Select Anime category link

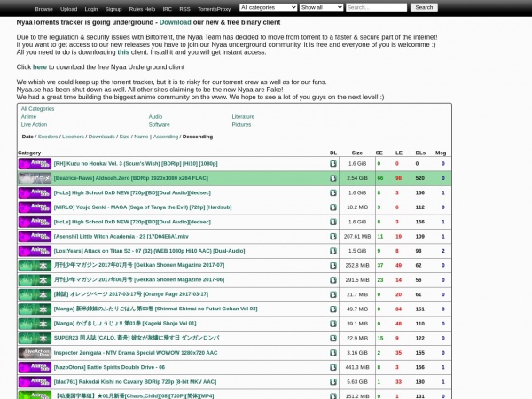[28, 117]
